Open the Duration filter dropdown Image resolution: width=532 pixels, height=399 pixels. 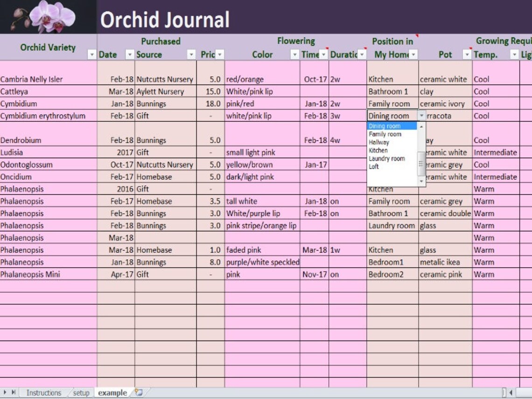(x=361, y=55)
